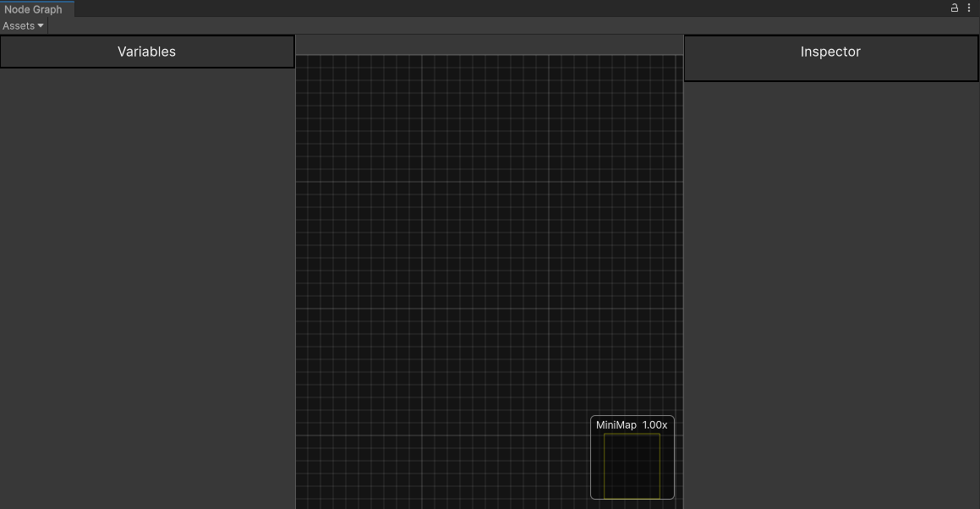
Task: Click the empty Inspector panel body
Action: (x=829, y=254)
